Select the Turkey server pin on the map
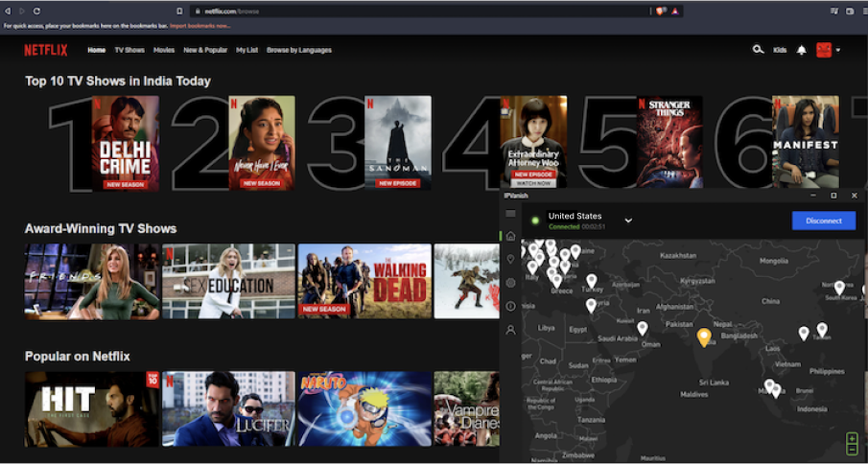 tap(591, 280)
